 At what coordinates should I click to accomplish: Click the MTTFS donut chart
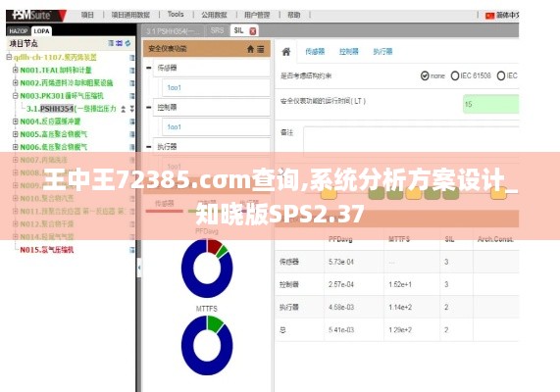(x=207, y=345)
